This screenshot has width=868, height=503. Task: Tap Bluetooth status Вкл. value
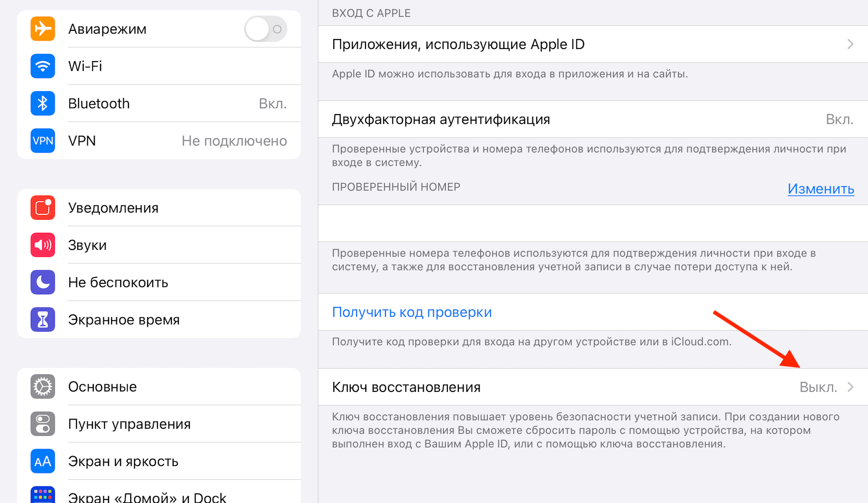(x=273, y=103)
